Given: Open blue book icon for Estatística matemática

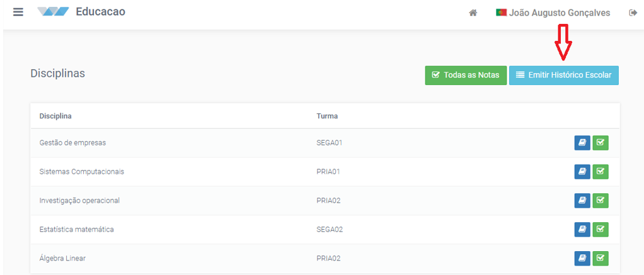Looking at the screenshot, I should click(x=582, y=230).
